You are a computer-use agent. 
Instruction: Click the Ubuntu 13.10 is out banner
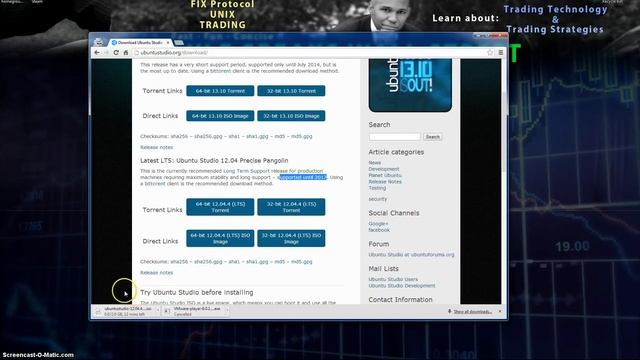pyautogui.click(x=410, y=85)
